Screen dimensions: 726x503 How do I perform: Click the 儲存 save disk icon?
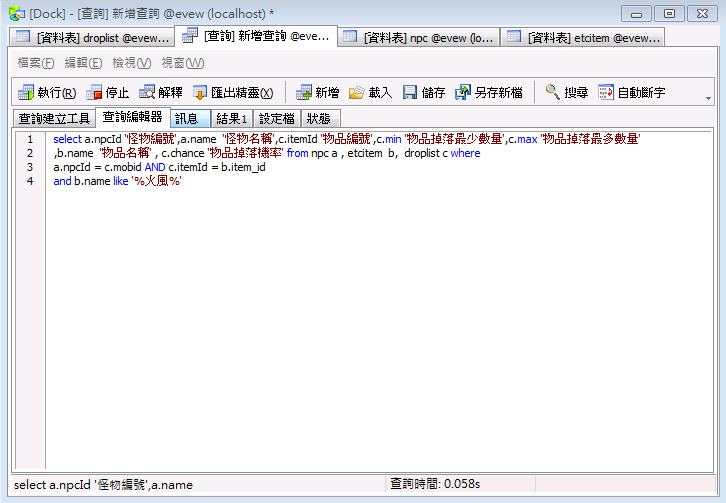point(410,93)
